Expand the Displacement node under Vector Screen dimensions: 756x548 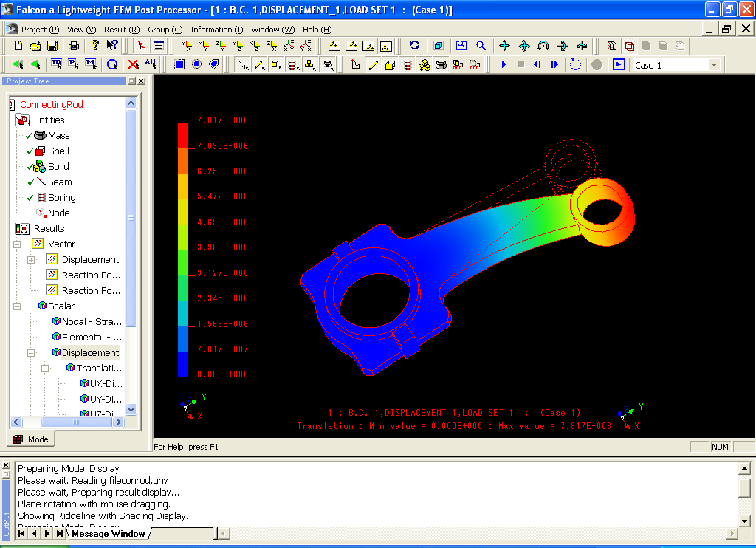(31, 260)
